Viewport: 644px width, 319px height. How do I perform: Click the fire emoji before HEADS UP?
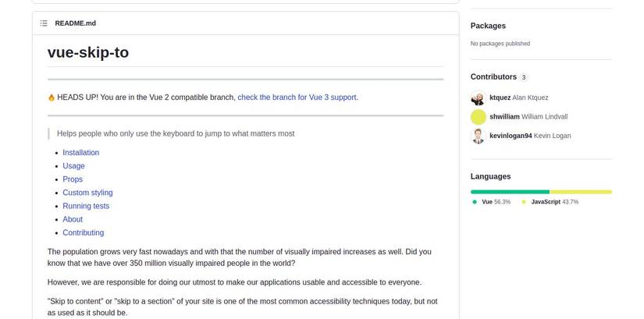(x=52, y=97)
